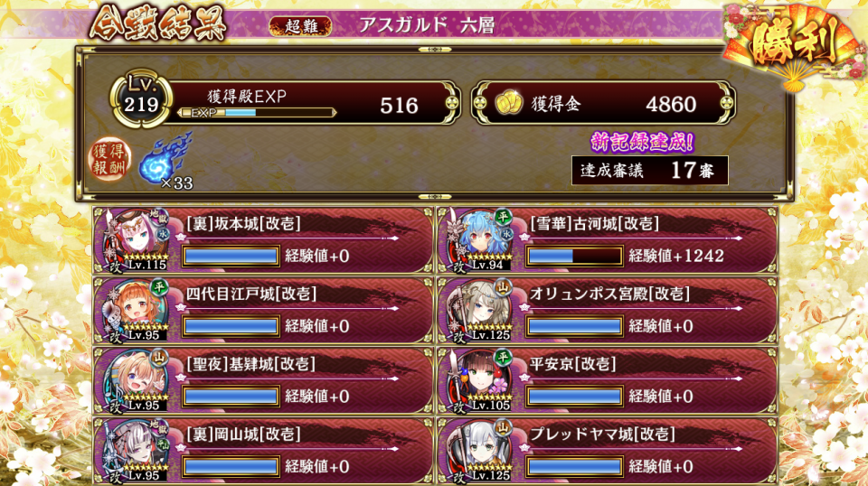Screen dimensions: 868x486
Task: Click the 獲得殿EXP progress bar
Action: coord(258,112)
